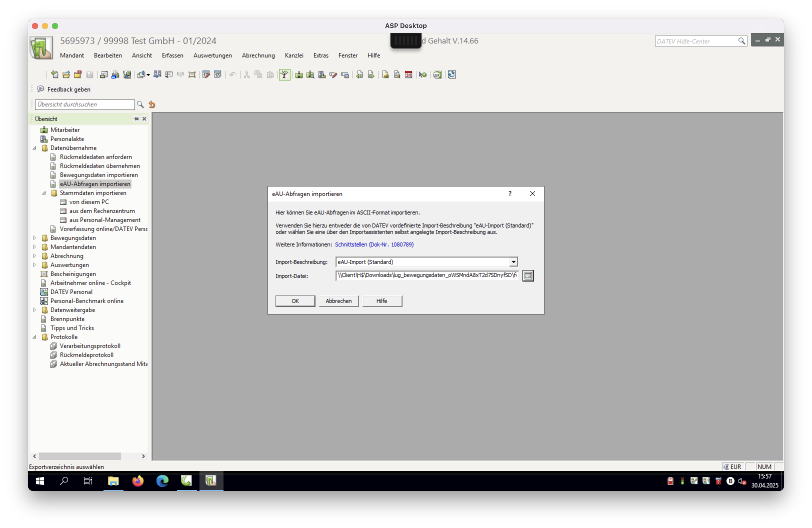This screenshot has width=812, height=528.
Task: Click the browse file icon next to Import-Datei
Action: tap(528, 275)
